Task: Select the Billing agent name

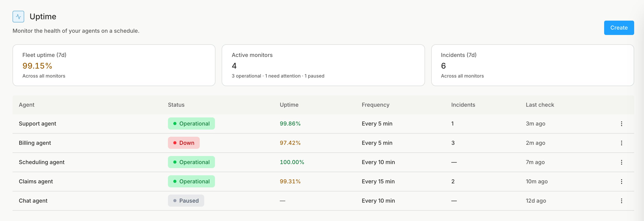Action: [x=35, y=143]
